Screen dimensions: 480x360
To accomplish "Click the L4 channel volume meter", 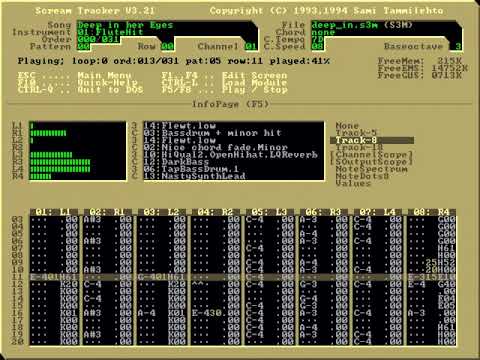I will tap(60, 169).
